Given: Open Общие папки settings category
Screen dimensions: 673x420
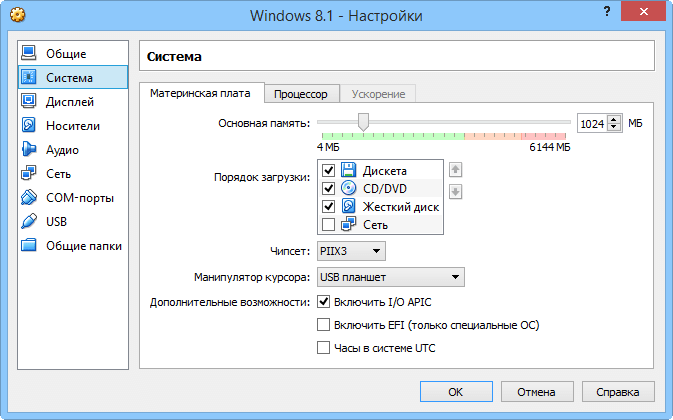Looking at the screenshot, I should (x=73, y=245).
